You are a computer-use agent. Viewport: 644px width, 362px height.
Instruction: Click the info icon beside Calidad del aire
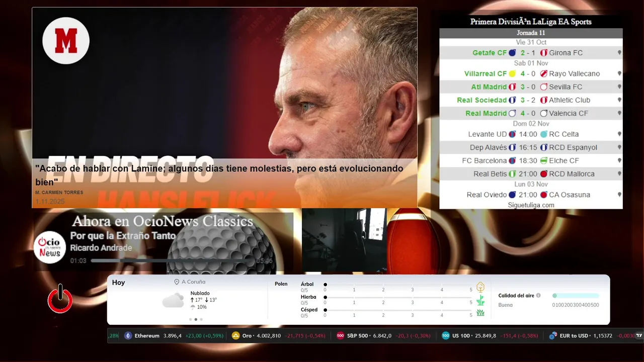[538, 296]
